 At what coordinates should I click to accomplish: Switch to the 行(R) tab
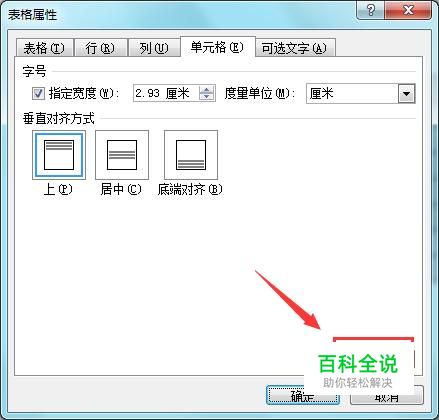100,48
